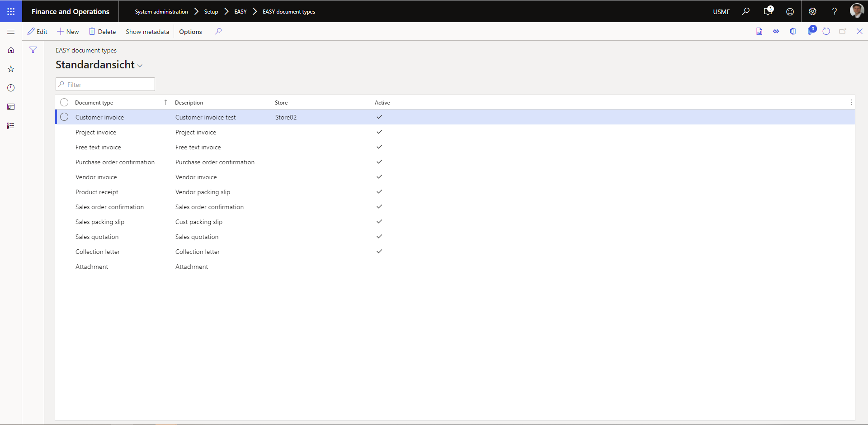Click the Edit button
The height and width of the screenshot is (425, 868).
coord(38,32)
